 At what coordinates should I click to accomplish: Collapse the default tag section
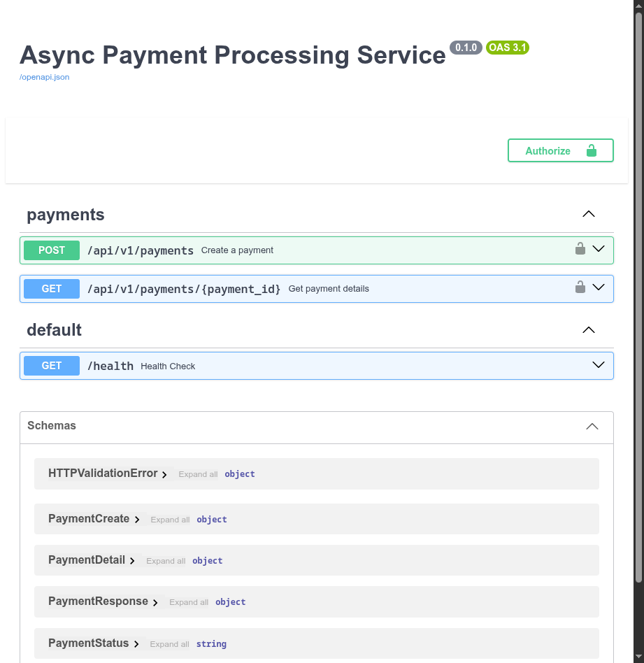pos(589,330)
